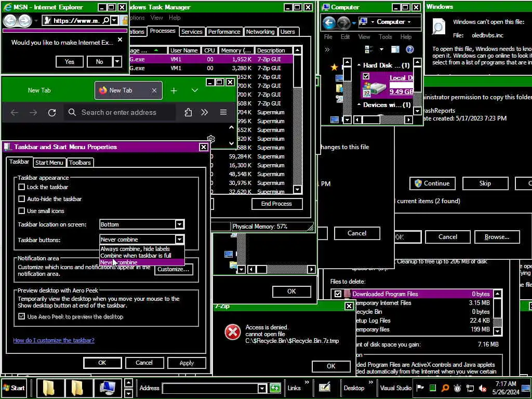This screenshot has height=399, width=532.
Task: Close the New Tab with the Firefox logo
Action: (154, 90)
